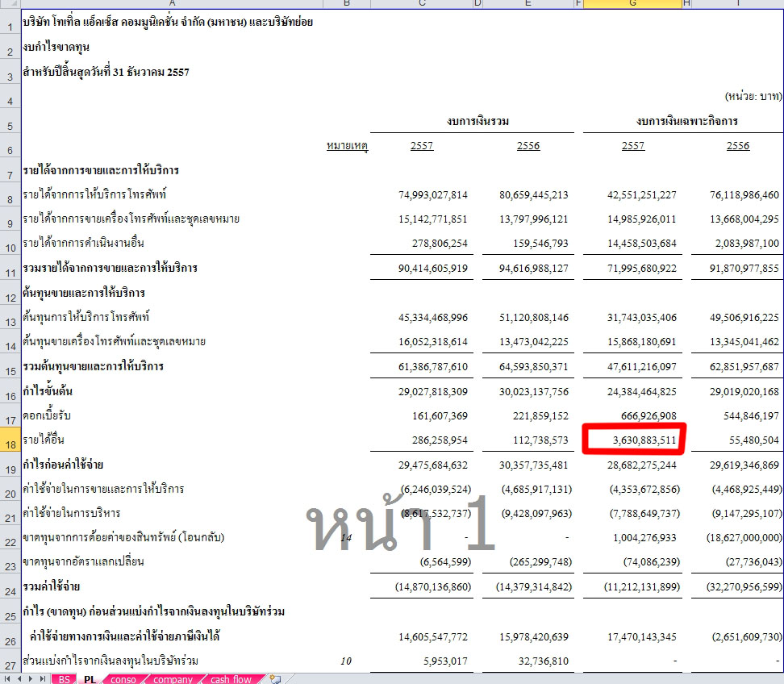Select highlighted row 18 header

click(10, 440)
